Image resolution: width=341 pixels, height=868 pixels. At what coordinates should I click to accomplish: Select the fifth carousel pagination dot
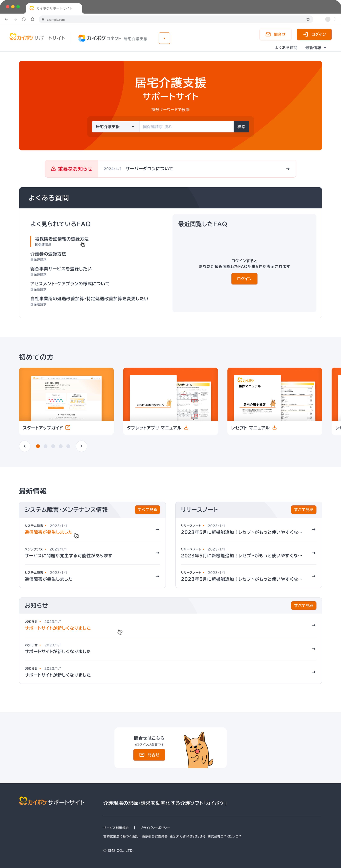[68, 446]
